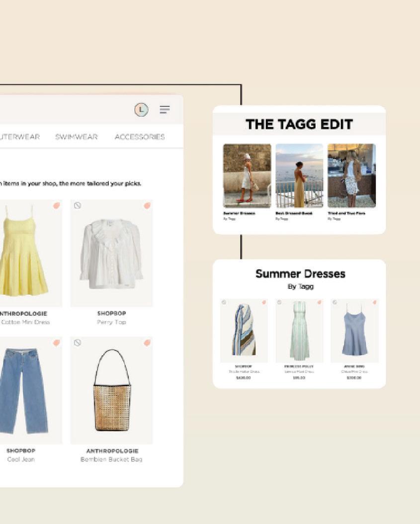
Task: Click the hide icon on striped halter dress
Action: (x=224, y=302)
